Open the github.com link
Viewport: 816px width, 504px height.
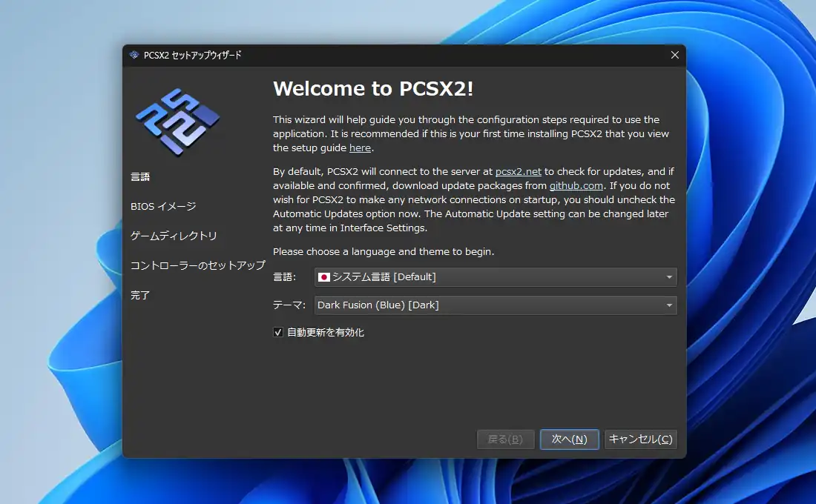(x=576, y=185)
